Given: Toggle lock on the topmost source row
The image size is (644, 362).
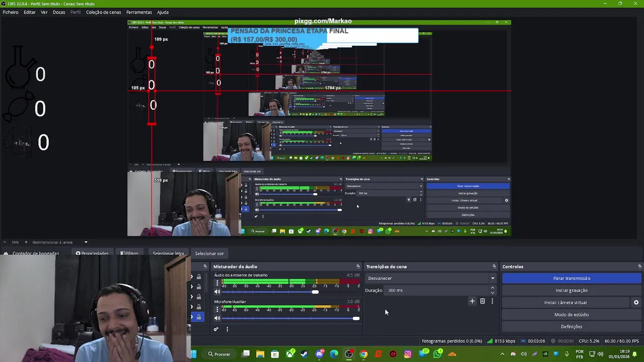Looking at the screenshot, I should click(x=199, y=277).
